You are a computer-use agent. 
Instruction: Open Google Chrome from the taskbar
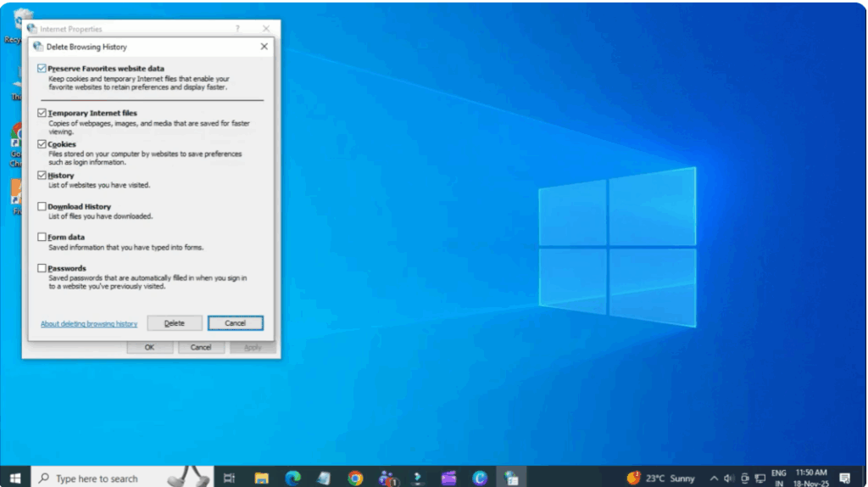coord(355,479)
